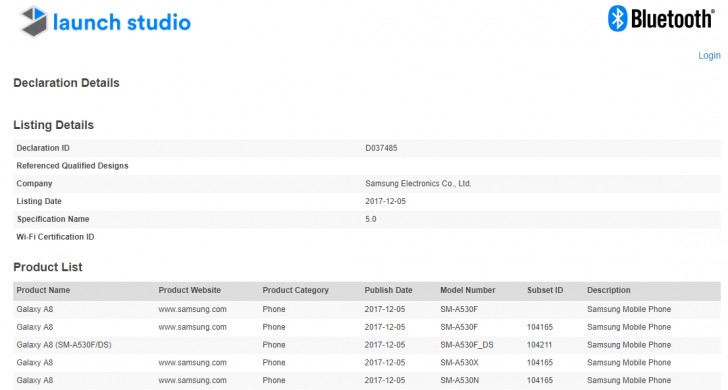Open www.samsung.com link in SM-A530X row
The image size is (728, 390).
(192, 363)
